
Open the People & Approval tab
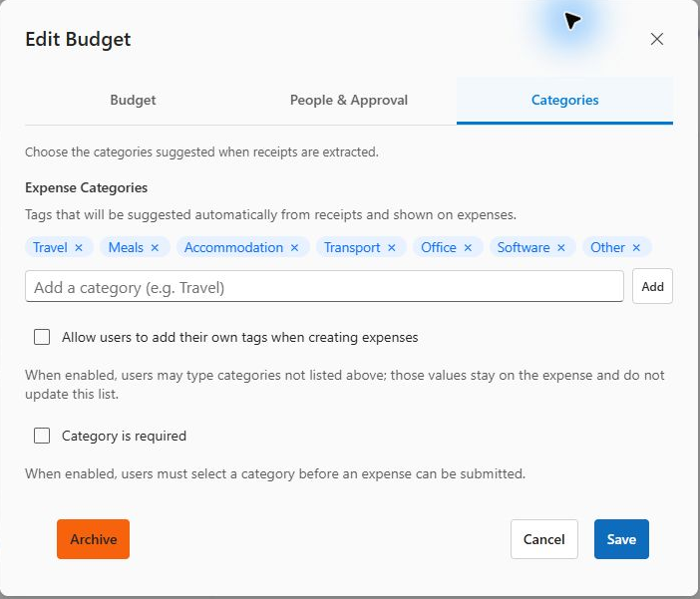pos(349,101)
